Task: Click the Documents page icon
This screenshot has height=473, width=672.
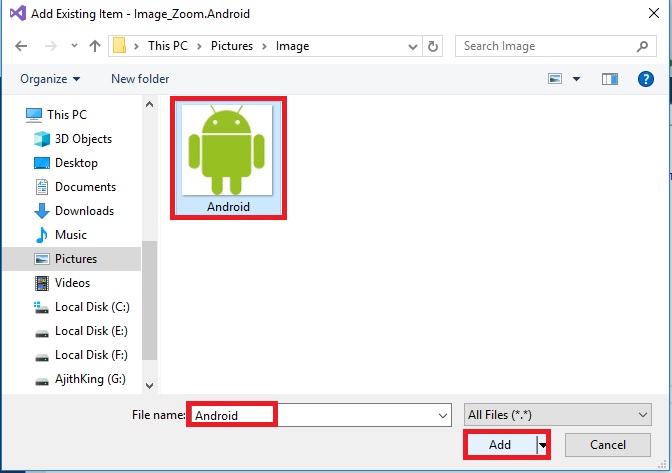Action: pos(42,187)
